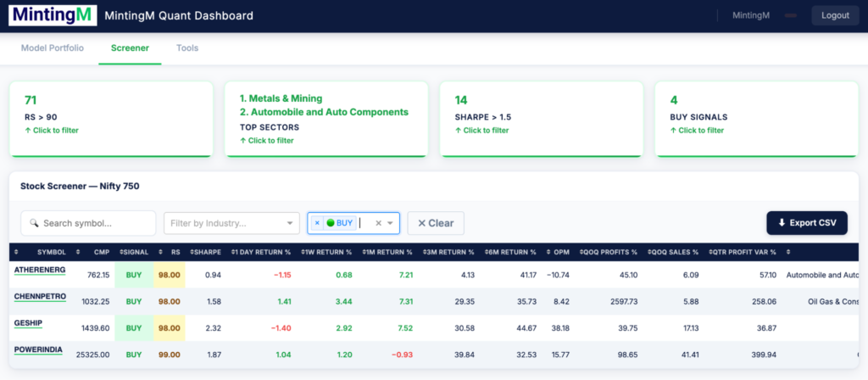The image size is (868, 380).
Task: Switch to the Model Portfolio tab
Action: pyautogui.click(x=52, y=48)
